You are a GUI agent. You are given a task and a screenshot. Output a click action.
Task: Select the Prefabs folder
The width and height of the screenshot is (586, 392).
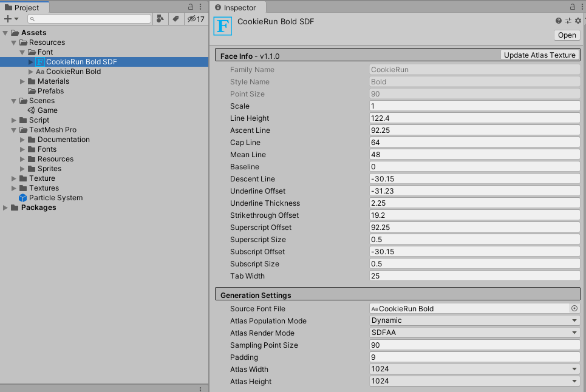pyautogui.click(x=50, y=91)
